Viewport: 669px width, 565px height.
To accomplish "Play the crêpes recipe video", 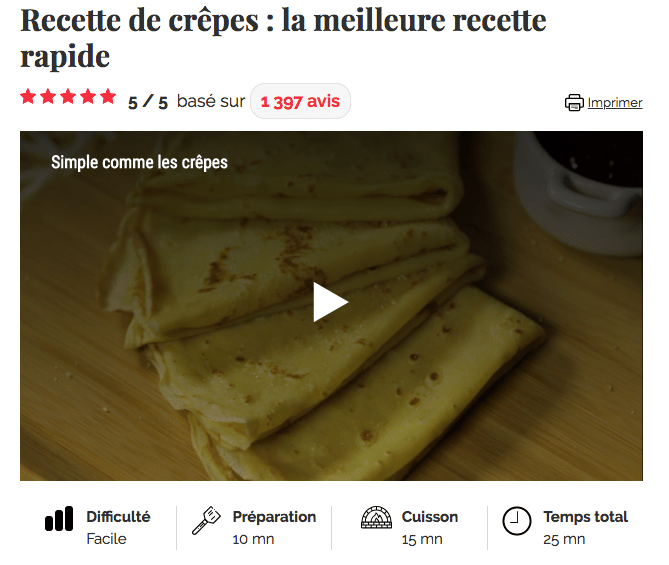I will pyautogui.click(x=331, y=302).
